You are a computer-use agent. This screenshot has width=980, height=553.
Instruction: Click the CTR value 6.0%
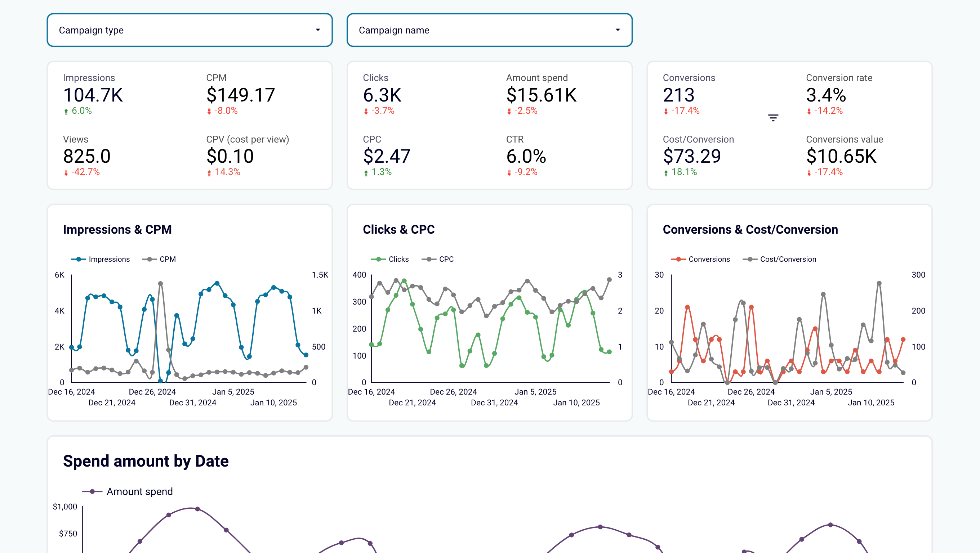coord(526,156)
